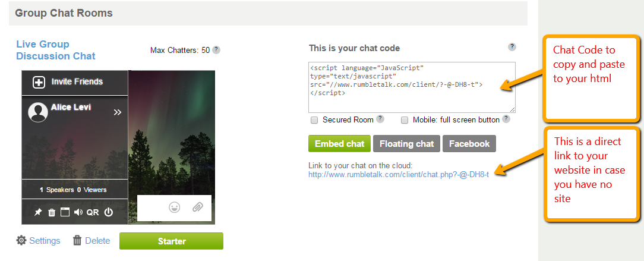Click the trash icon in chat toolbar
This screenshot has width=644, height=261.
52,212
